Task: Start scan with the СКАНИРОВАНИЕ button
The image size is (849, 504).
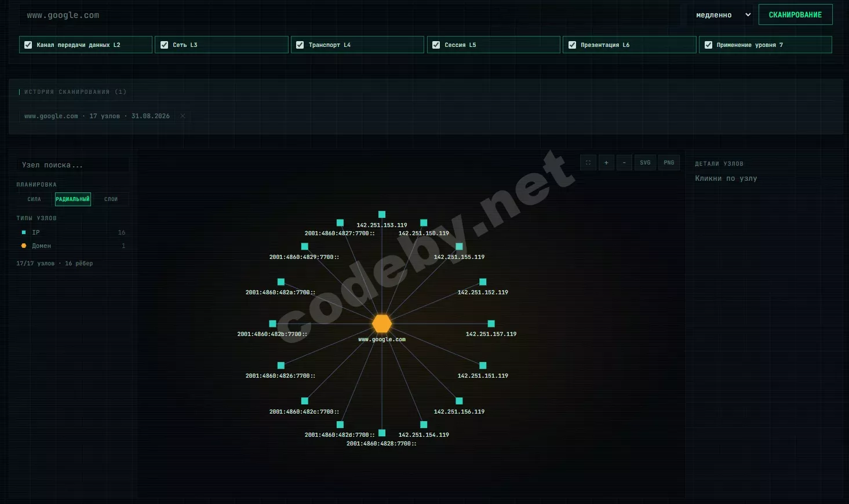Action: tap(795, 15)
